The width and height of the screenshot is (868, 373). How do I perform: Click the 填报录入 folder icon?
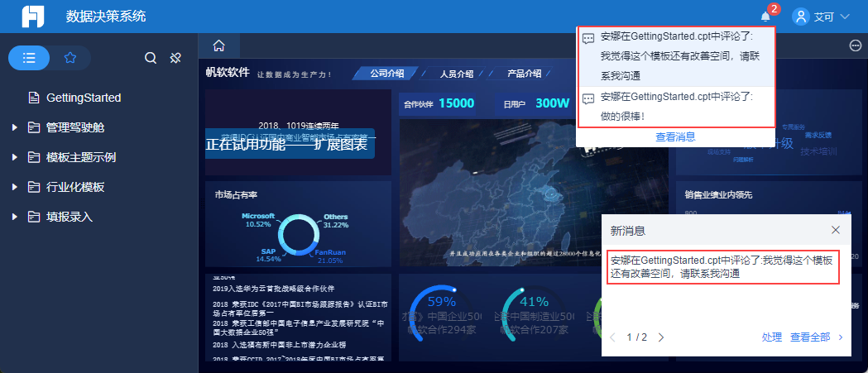pyautogui.click(x=34, y=217)
